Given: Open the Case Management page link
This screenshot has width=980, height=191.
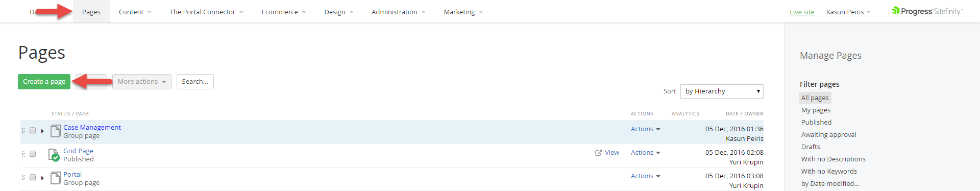Looking at the screenshot, I should 92,128.
